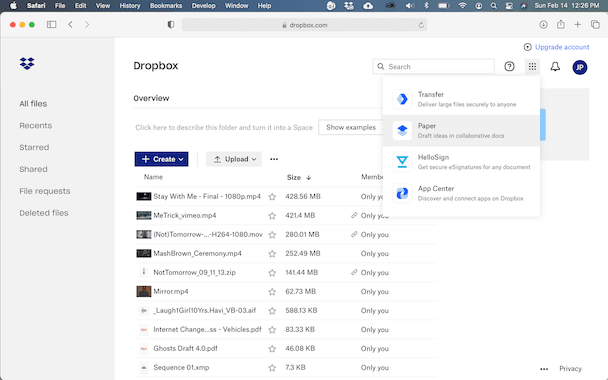Open a new tab with plus icon
Image resolution: width=608 pixels, height=380 pixels.
578,24
